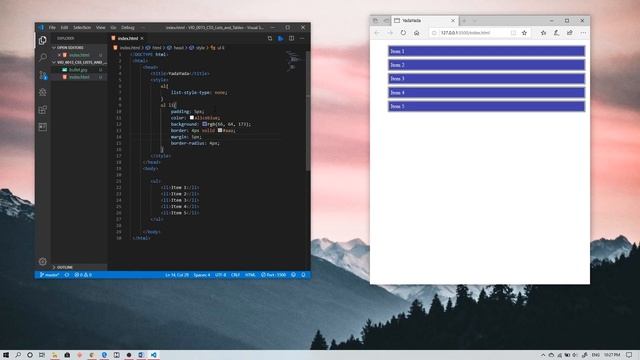Collapse the VID_0013 project folder section
Viewport: 640px width, 360px height.
(80, 62)
